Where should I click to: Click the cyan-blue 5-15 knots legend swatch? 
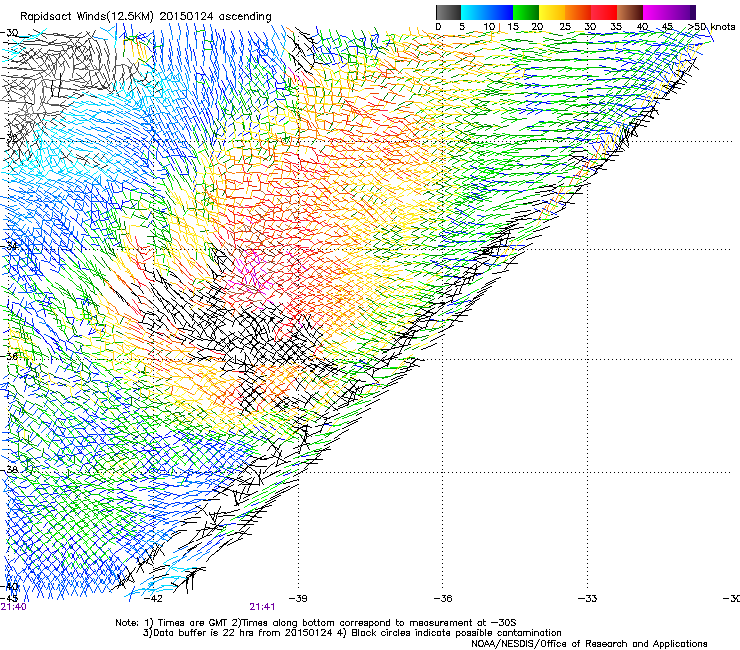click(487, 12)
